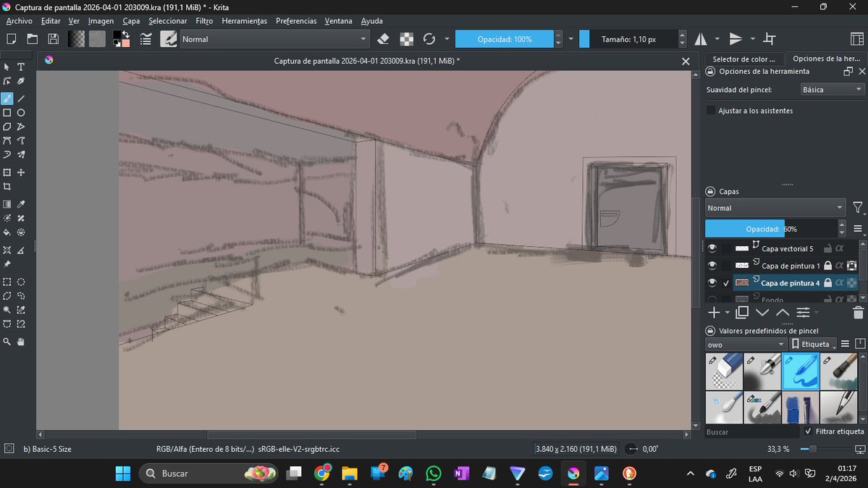Hide Capa de pintura 4 layer

[x=712, y=282]
